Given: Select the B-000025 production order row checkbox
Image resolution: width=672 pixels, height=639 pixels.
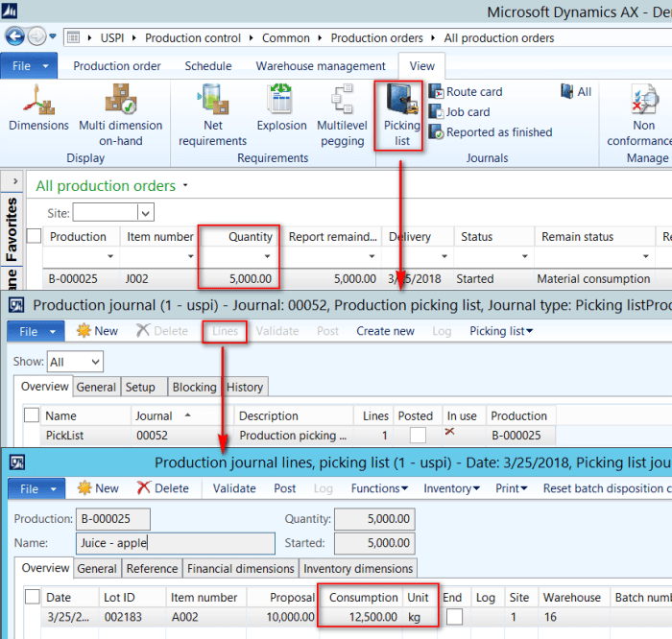Looking at the screenshot, I should point(35,279).
